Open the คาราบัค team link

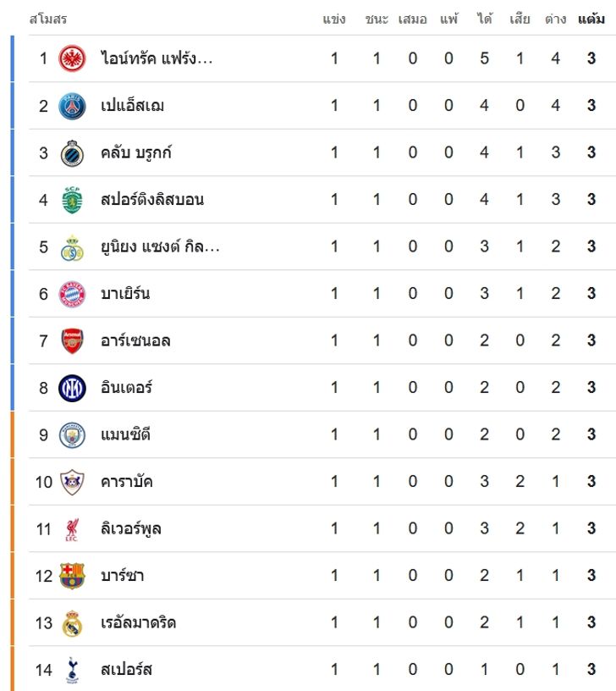(127, 482)
